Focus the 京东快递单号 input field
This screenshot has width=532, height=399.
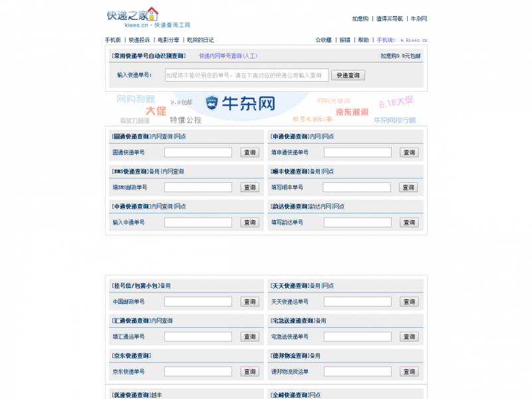[x=198, y=372]
